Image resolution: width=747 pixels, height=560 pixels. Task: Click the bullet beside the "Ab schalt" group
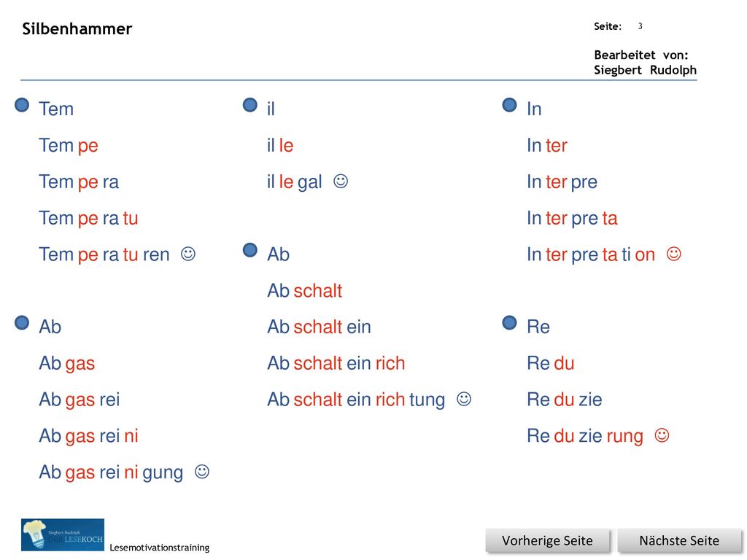(x=250, y=250)
